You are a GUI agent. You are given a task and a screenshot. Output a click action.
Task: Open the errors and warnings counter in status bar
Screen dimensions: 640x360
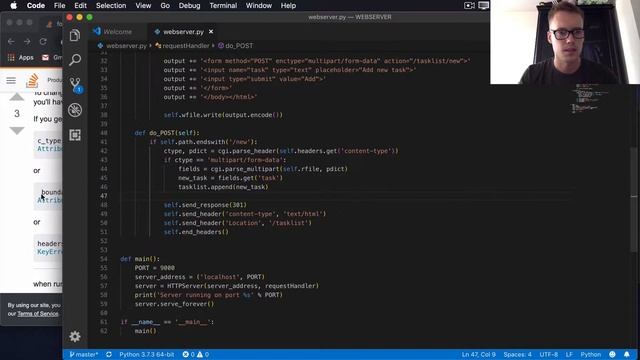pyautogui.click(x=196, y=354)
